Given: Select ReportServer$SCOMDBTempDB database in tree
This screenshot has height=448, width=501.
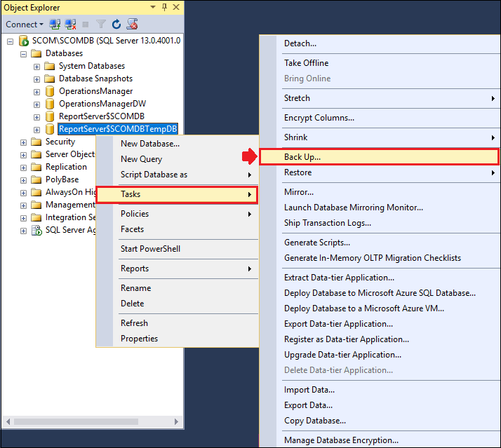Looking at the screenshot, I should (118, 129).
